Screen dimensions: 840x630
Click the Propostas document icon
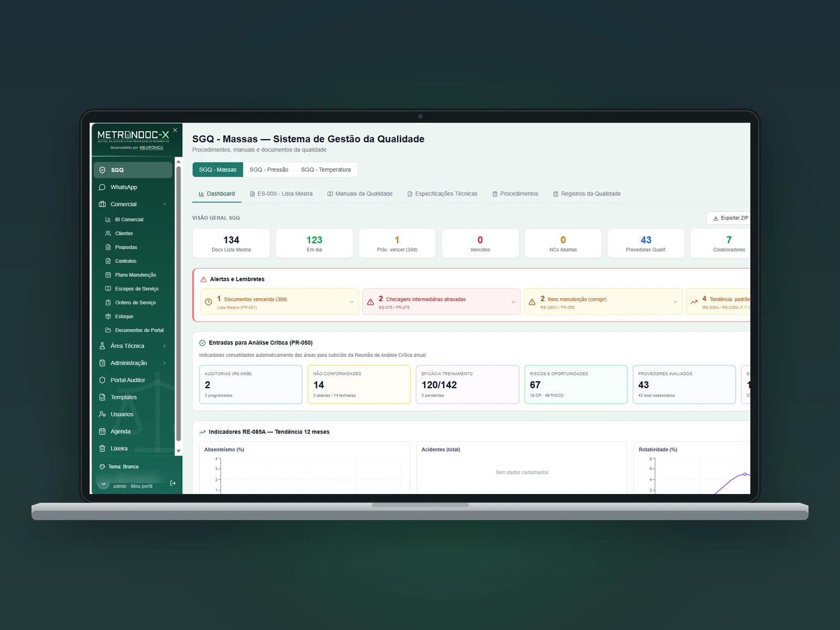[x=108, y=247]
